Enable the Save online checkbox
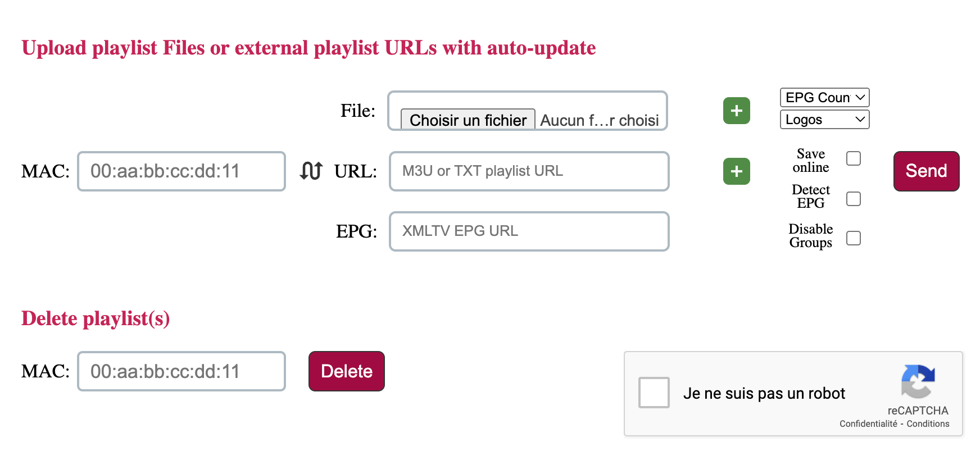This screenshot has height=474, width=980. 853,159
